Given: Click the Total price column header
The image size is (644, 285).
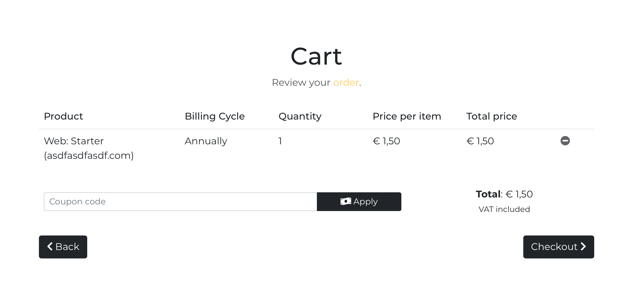Looking at the screenshot, I should 492,116.
